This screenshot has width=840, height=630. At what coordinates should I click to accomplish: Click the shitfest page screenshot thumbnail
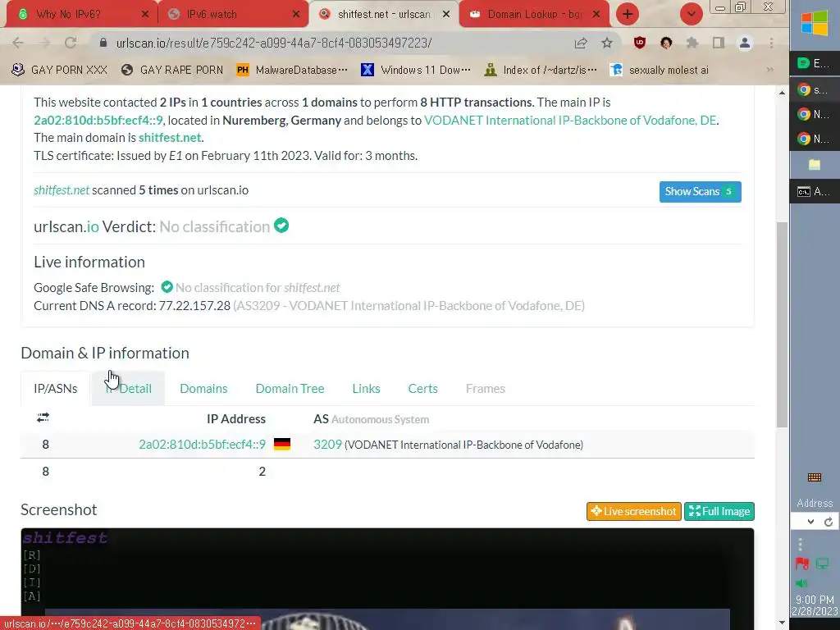point(387,578)
